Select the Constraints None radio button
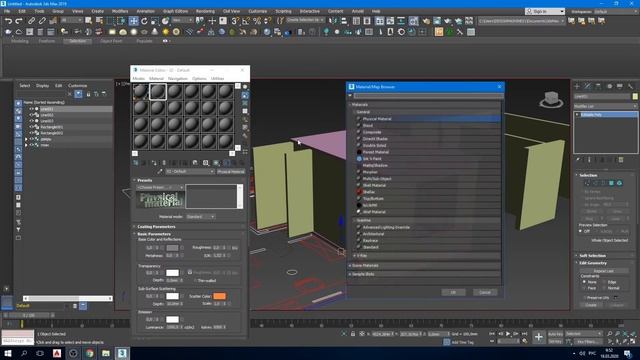640x360 pixels. 584,282
